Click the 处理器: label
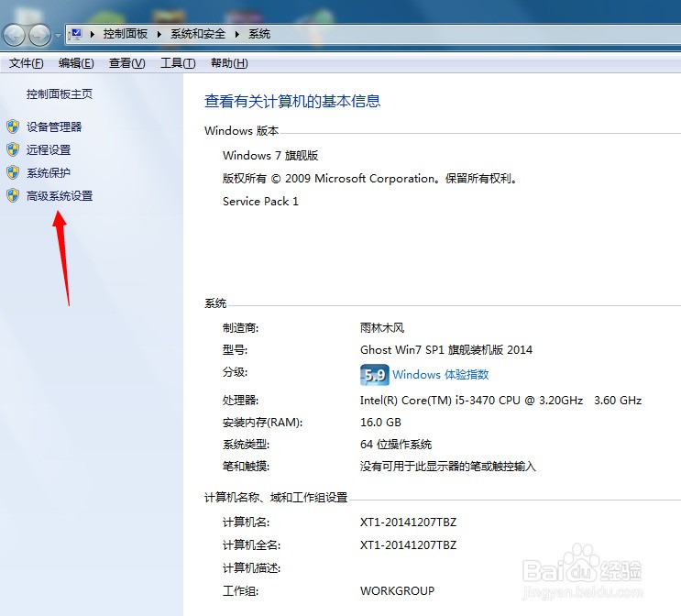 [241, 400]
